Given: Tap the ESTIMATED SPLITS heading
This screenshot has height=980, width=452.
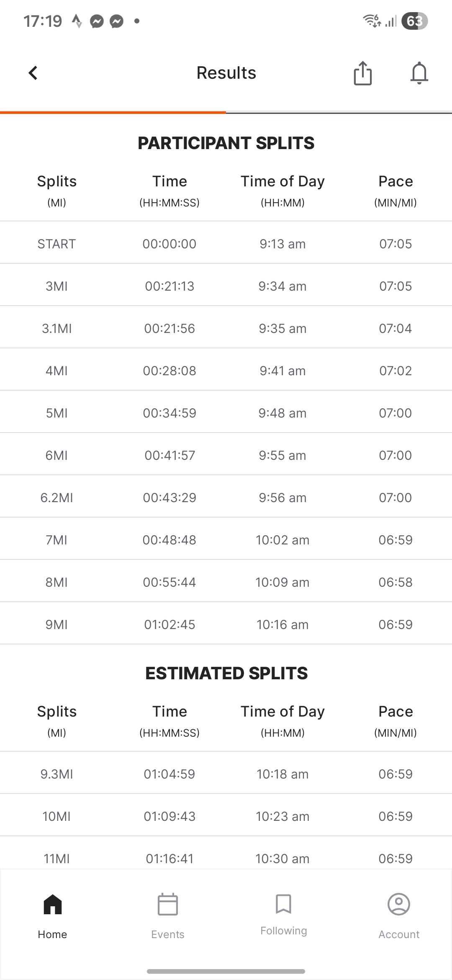Looking at the screenshot, I should coord(226,673).
